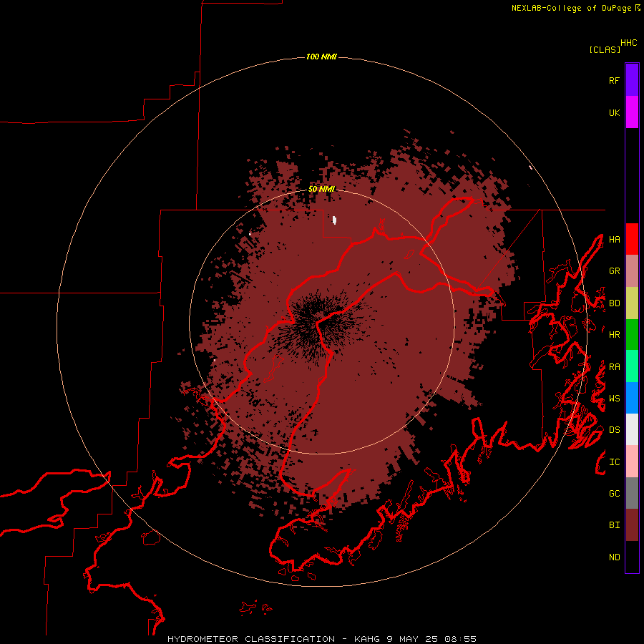The height and width of the screenshot is (644, 644).
Task: Click the 9 MAY 25 date text
Action: pos(413,639)
